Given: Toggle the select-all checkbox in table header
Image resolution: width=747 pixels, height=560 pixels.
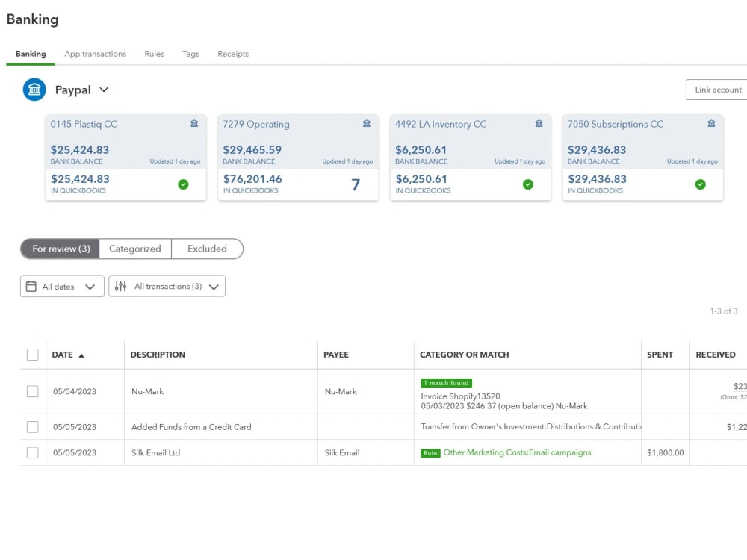Looking at the screenshot, I should (32, 355).
